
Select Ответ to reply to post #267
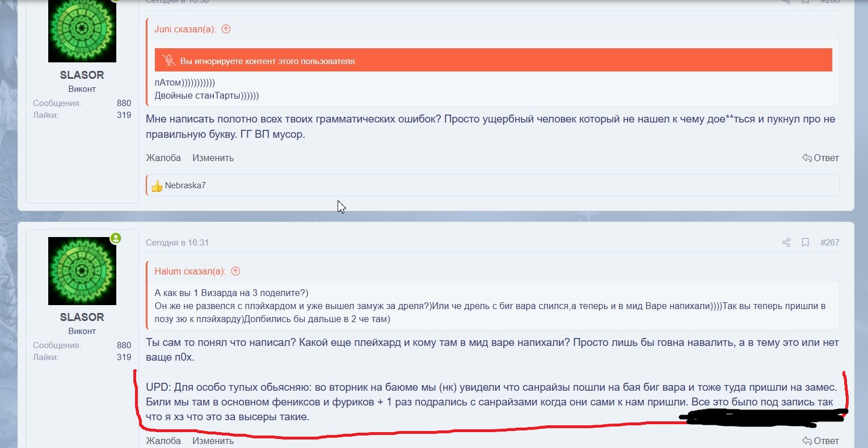[825, 441]
